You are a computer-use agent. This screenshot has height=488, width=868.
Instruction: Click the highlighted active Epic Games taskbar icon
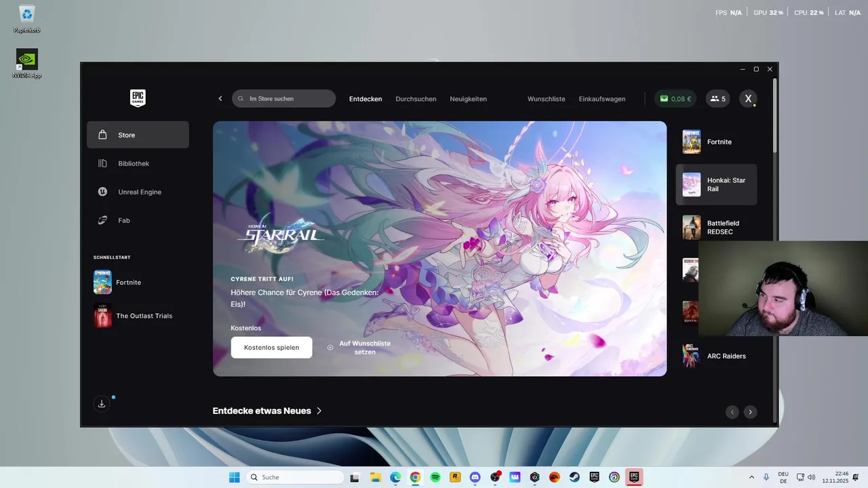pos(634,477)
